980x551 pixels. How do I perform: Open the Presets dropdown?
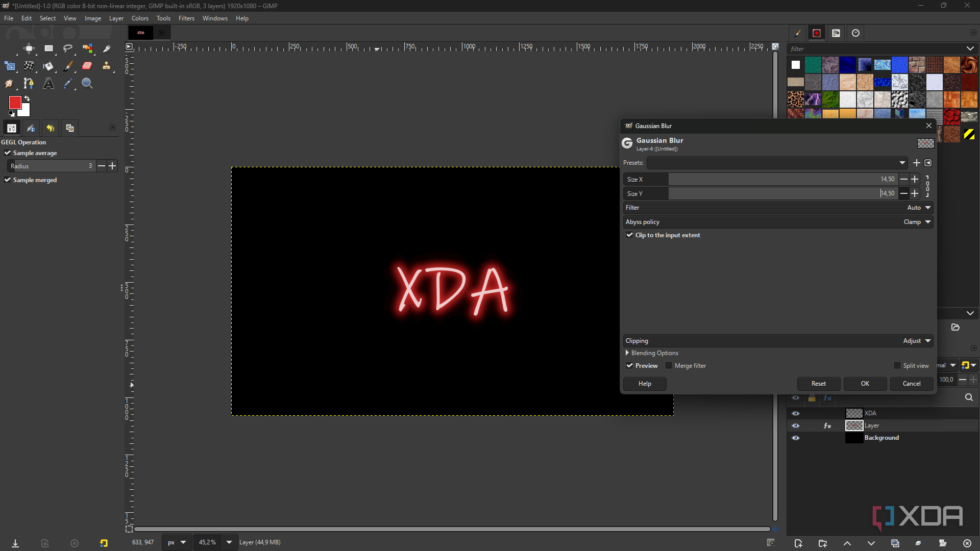pos(777,163)
